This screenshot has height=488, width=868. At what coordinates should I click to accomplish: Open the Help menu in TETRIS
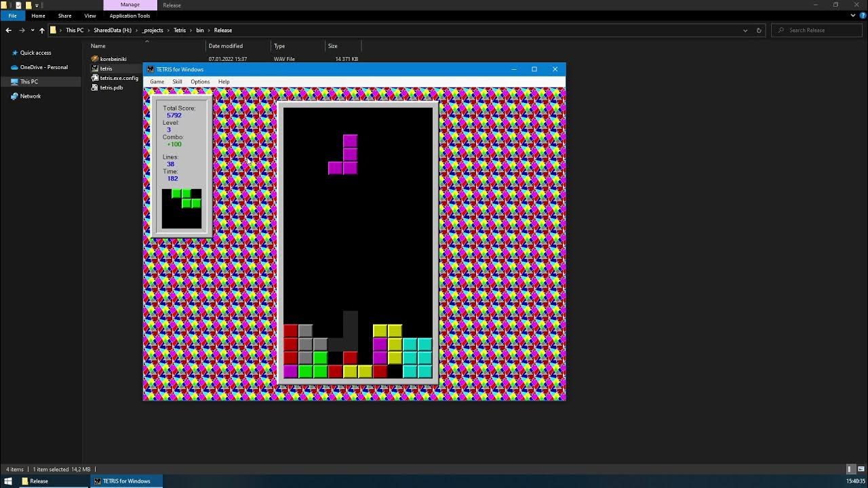point(224,82)
